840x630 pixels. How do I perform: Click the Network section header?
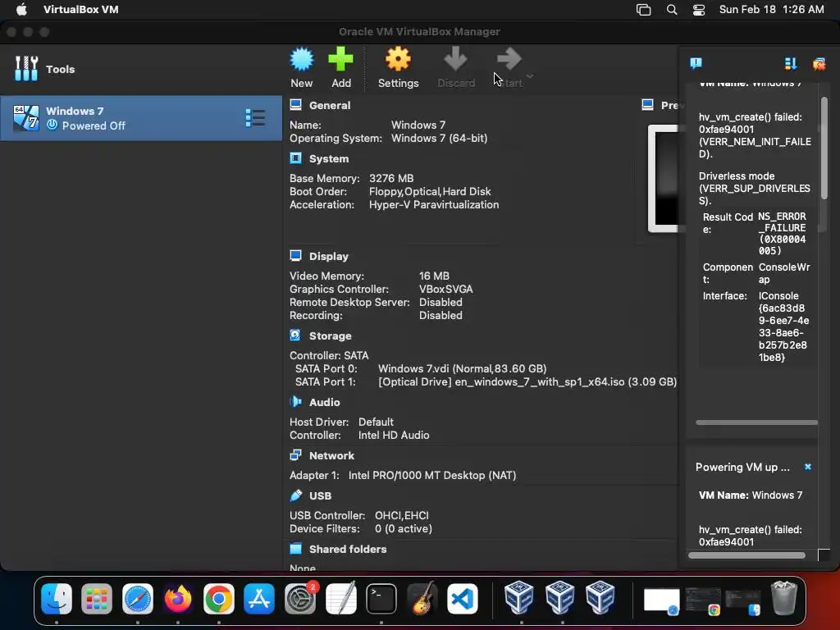[331, 456]
